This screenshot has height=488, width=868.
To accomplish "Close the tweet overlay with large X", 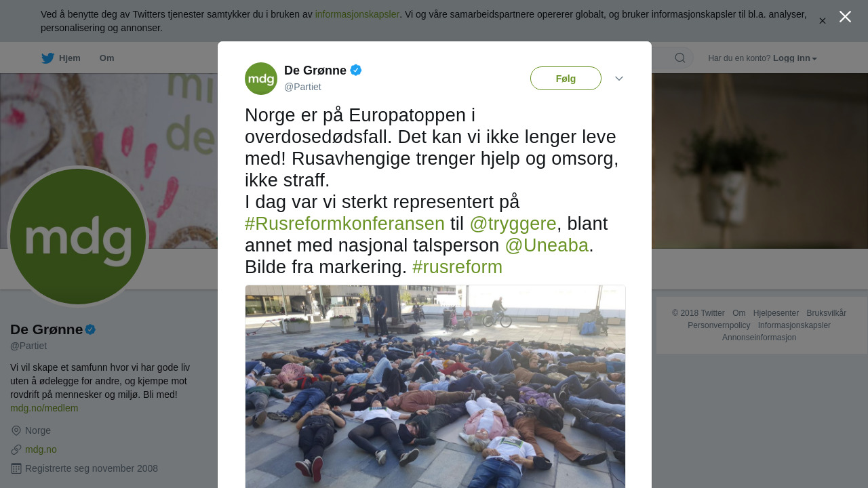I will 845,17.
